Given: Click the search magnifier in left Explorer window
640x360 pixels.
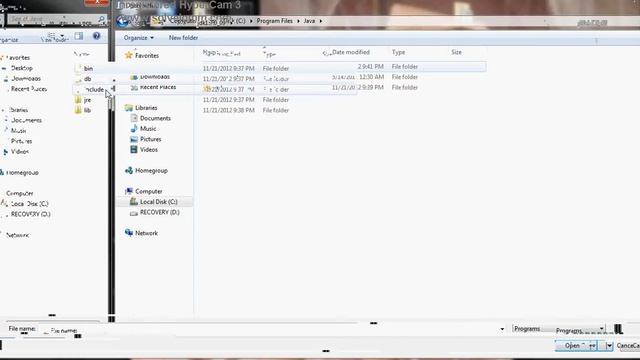Looking at the screenshot, I should pyautogui.click(x=101, y=19).
